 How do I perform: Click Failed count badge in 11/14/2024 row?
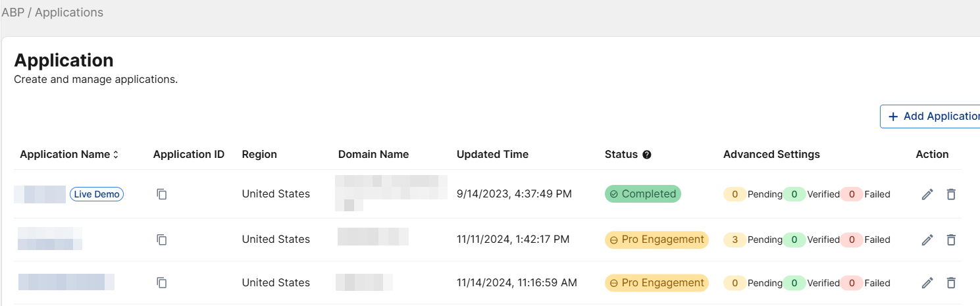pos(852,283)
